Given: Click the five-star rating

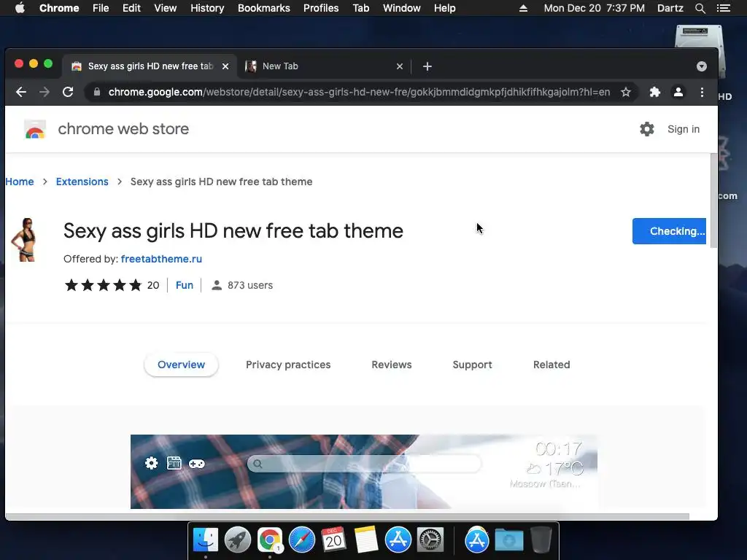Looking at the screenshot, I should tap(104, 285).
